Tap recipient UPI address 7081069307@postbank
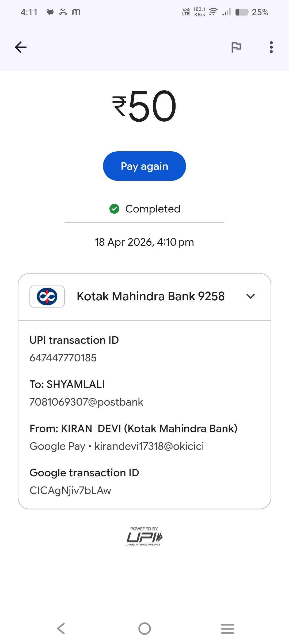 [x=86, y=402]
